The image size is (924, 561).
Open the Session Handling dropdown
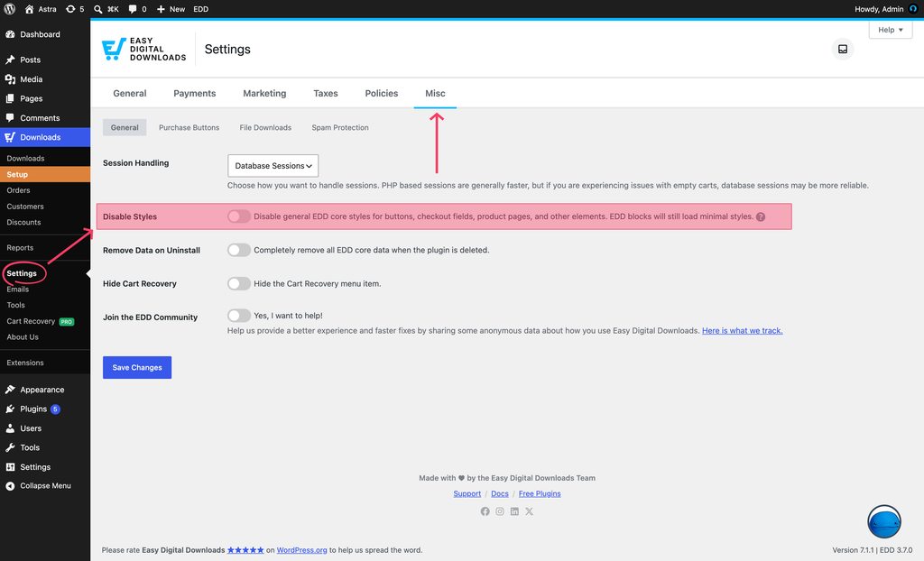tap(273, 166)
